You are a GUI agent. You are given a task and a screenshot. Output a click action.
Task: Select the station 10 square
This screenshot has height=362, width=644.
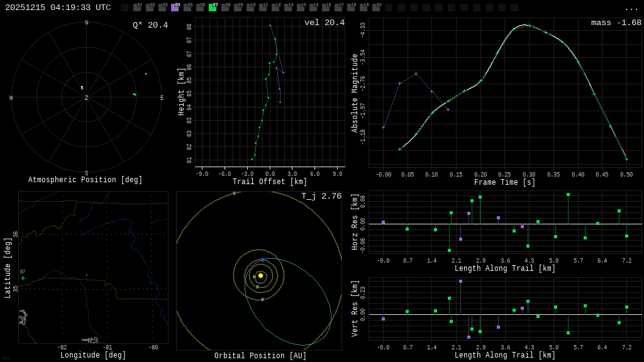coord(250,8)
